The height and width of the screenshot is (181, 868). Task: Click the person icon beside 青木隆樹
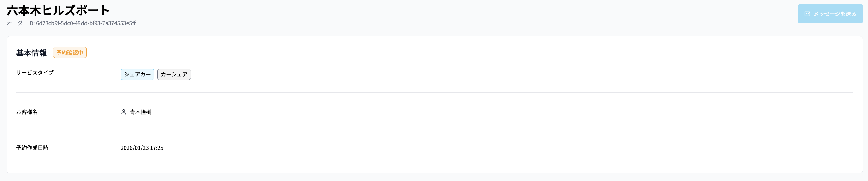click(123, 112)
